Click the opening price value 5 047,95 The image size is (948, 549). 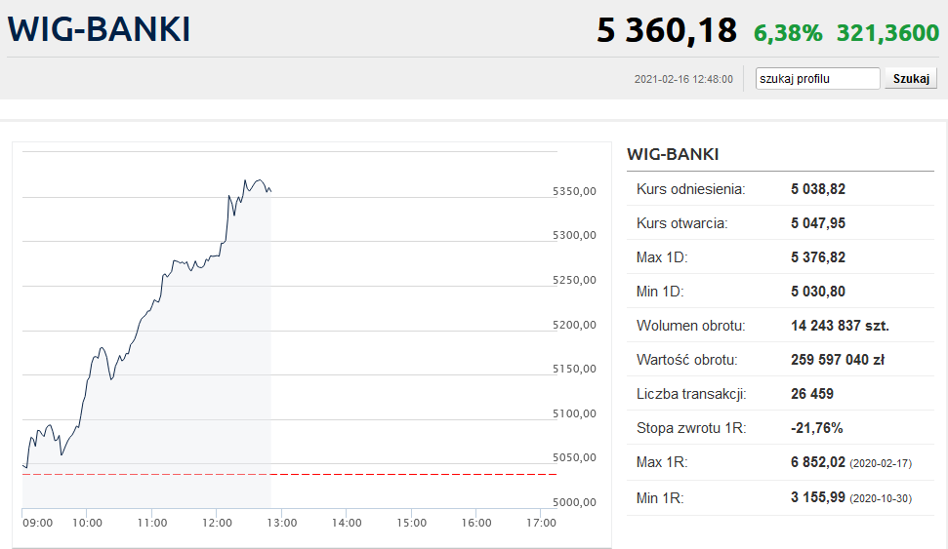pos(818,223)
